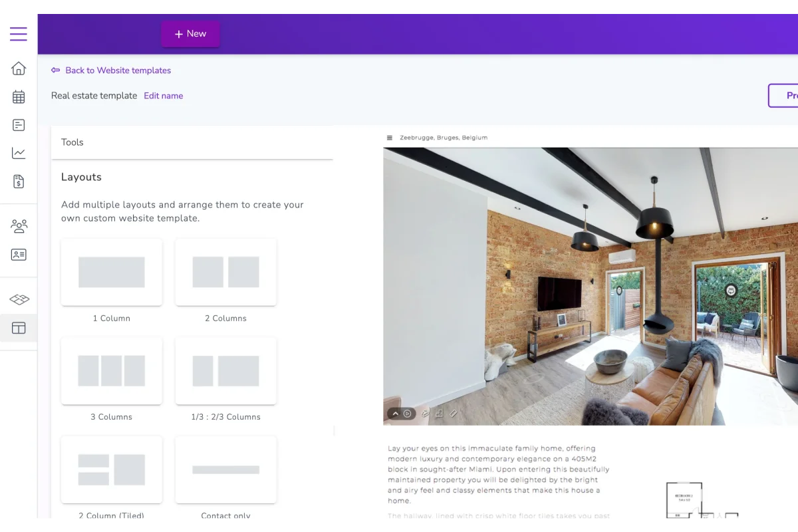Click the hamburger icon beside Zeebrugge address
This screenshot has width=798, height=532.
point(390,138)
